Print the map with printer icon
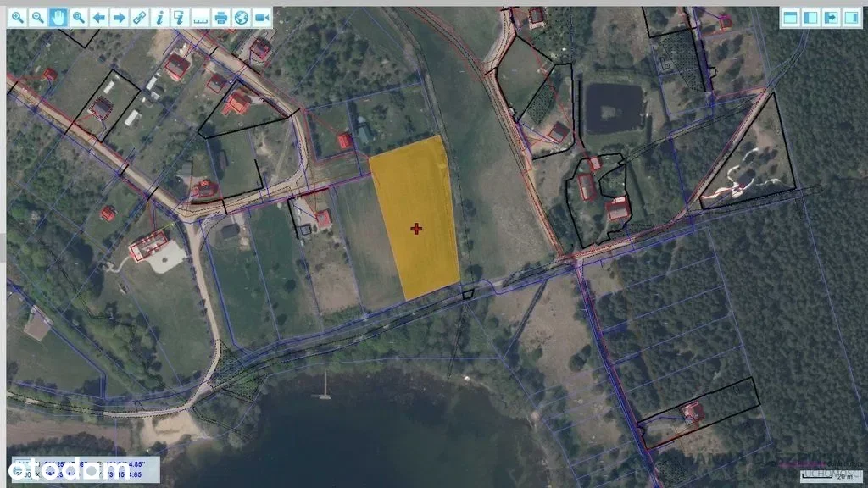The height and width of the screenshot is (488, 868). pyautogui.click(x=221, y=17)
